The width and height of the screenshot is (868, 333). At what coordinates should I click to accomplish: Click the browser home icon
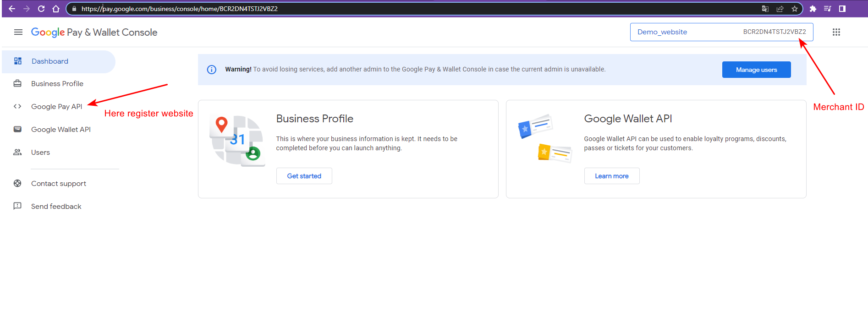(56, 9)
